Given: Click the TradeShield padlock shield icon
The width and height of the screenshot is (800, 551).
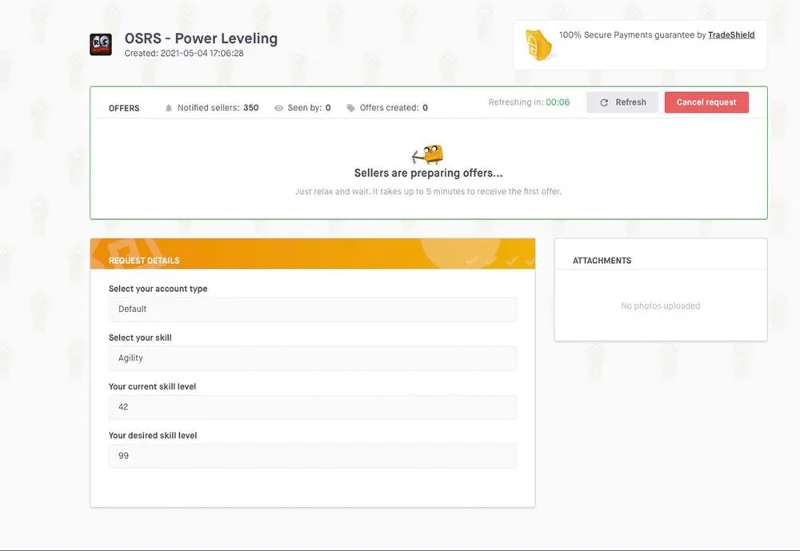Looking at the screenshot, I should tap(538, 45).
